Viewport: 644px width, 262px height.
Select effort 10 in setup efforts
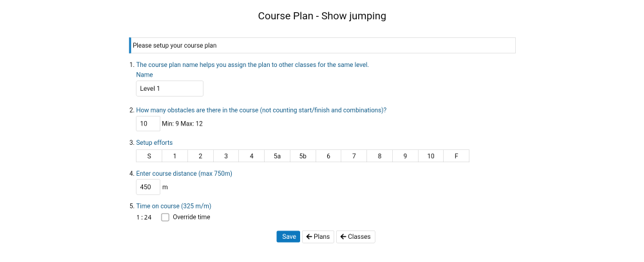431,156
